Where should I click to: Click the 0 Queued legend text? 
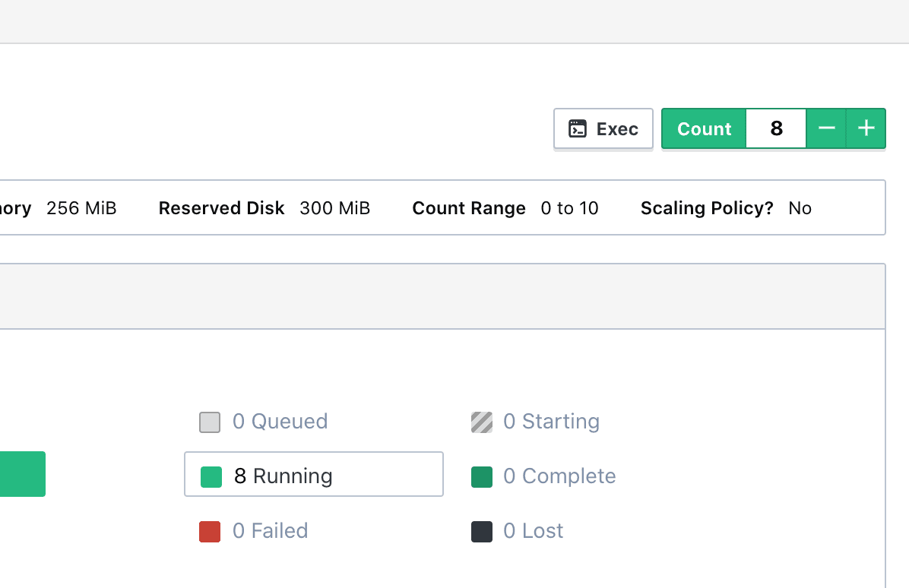click(x=280, y=422)
